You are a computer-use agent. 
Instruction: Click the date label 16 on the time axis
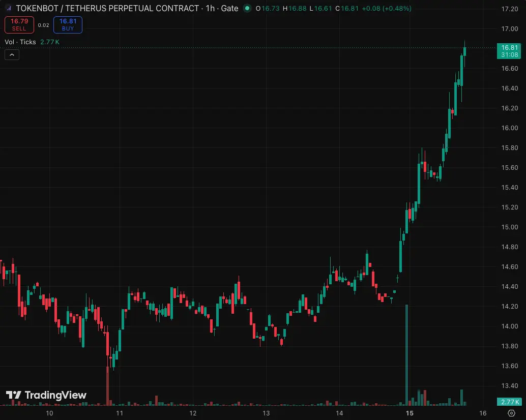click(x=483, y=413)
